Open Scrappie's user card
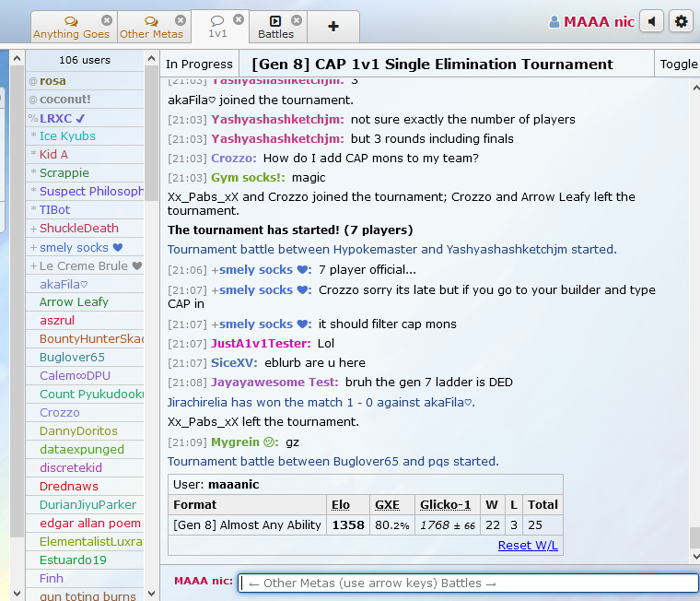This screenshot has width=700, height=601. click(x=85, y=173)
